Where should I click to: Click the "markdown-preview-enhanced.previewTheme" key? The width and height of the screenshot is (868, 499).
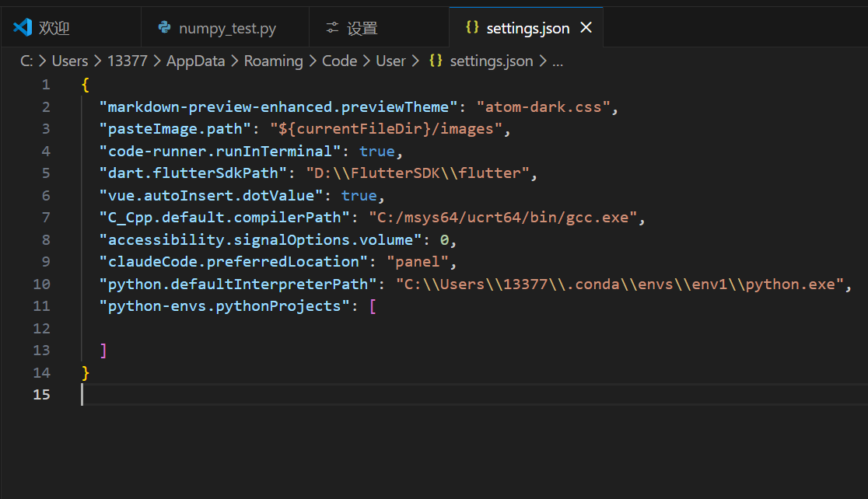pyautogui.click(x=278, y=106)
